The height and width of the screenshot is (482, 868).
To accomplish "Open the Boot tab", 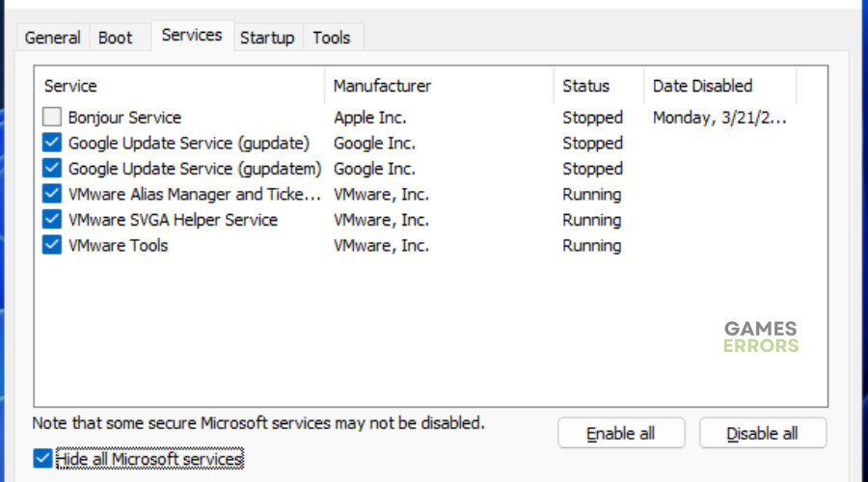I will (x=115, y=38).
